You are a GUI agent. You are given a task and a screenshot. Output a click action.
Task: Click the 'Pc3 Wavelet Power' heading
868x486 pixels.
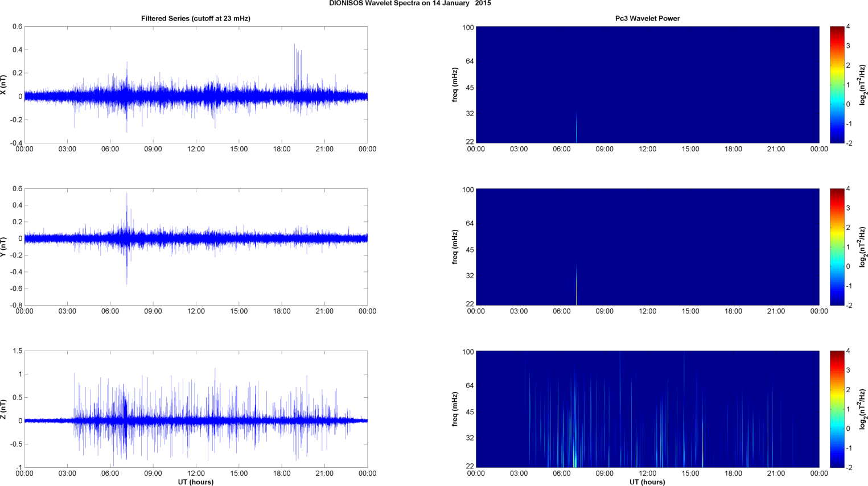tap(647, 19)
